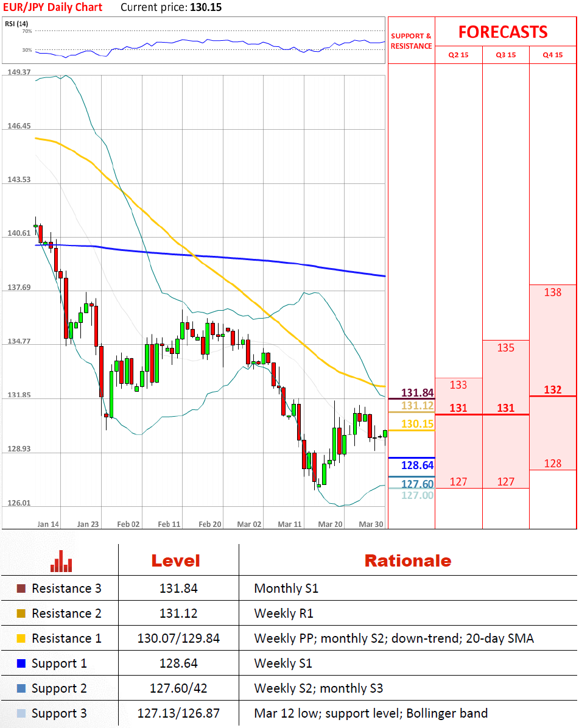The image size is (579, 728).
Task: Click the Q2 15 forecast column header
Action: point(458,55)
